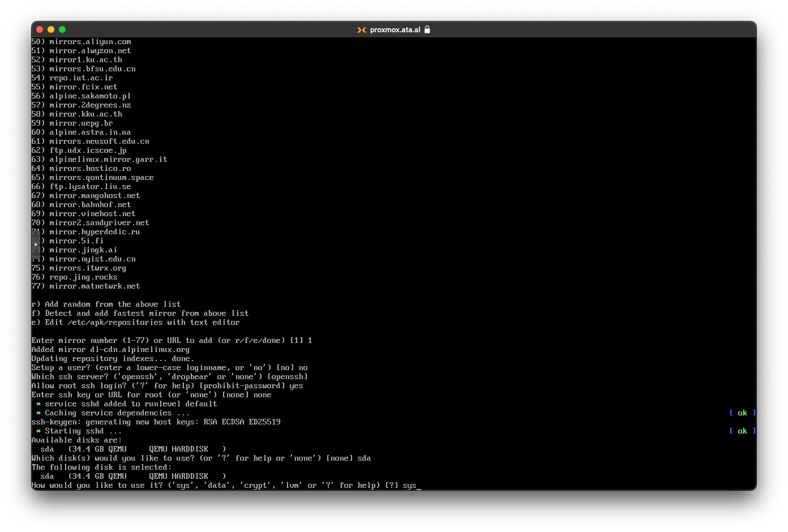788x532 pixels.
Task: Close the window with the red button
Action: click(x=40, y=29)
